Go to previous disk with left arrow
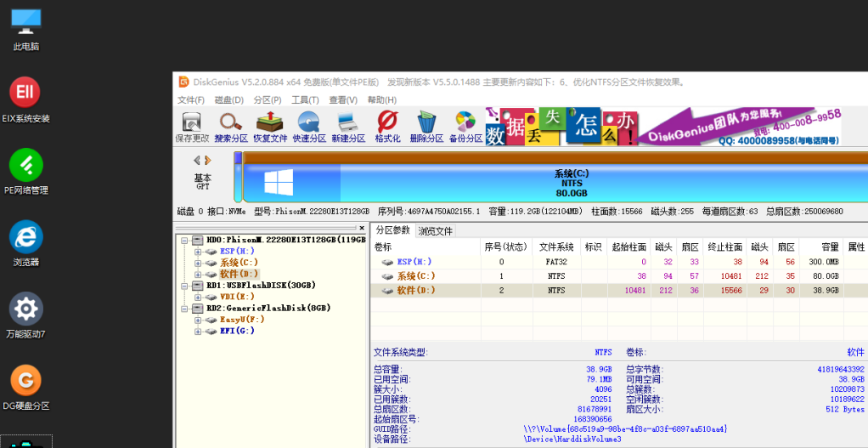The image size is (868, 448). [197, 160]
